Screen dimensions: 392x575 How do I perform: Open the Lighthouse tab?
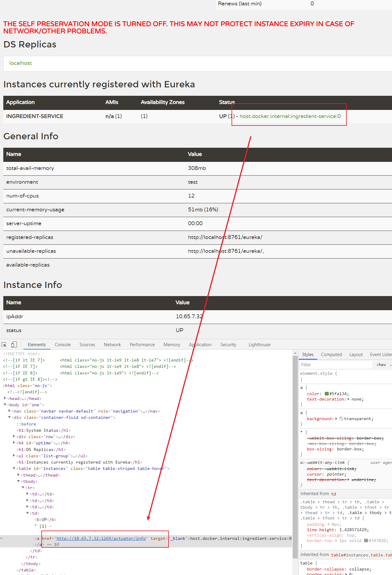pos(259,345)
